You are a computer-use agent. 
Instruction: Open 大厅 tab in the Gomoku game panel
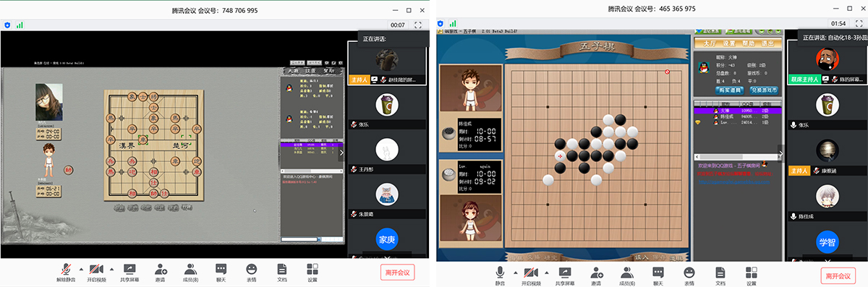[x=709, y=43]
